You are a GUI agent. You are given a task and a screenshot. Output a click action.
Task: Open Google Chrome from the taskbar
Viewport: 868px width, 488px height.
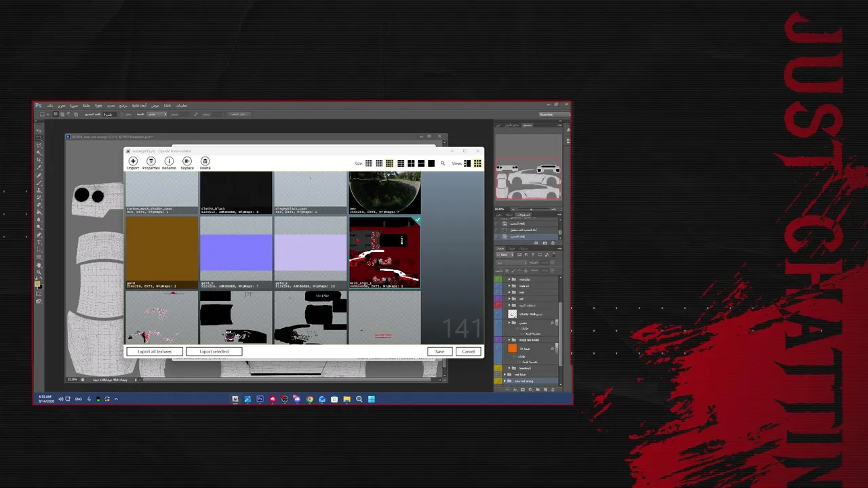(x=310, y=399)
